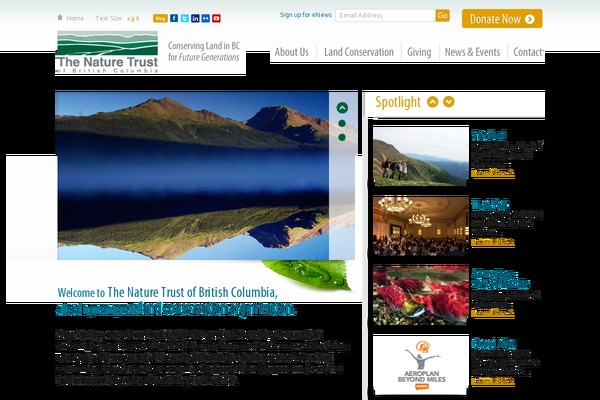Select the first green slideshow dot
This screenshot has height=400, width=600.
[342, 123]
